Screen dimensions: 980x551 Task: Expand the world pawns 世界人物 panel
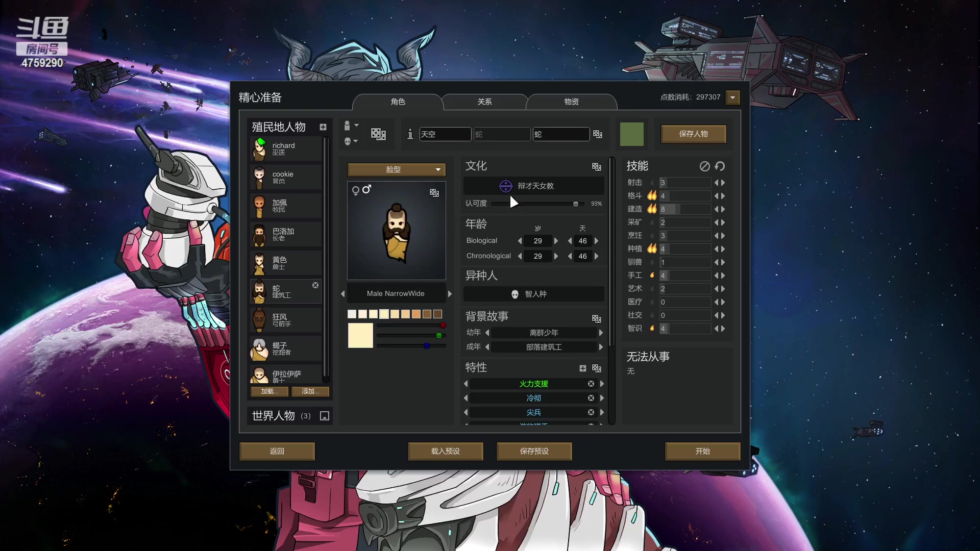click(324, 416)
